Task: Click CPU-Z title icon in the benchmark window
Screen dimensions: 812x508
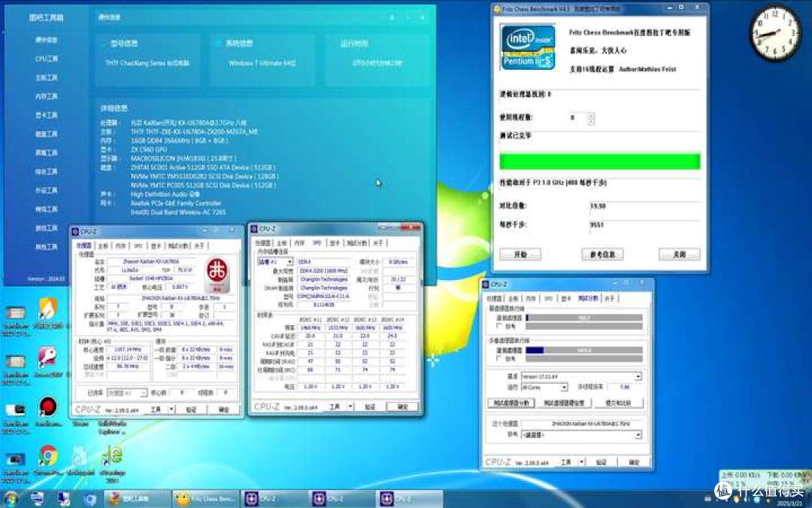Action: [x=486, y=284]
